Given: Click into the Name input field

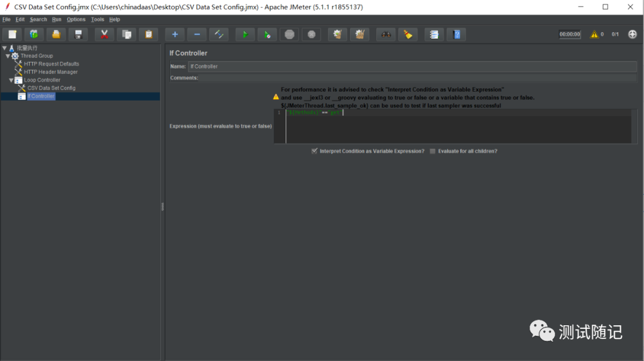Looking at the screenshot, I should click(x=413, y=67).
